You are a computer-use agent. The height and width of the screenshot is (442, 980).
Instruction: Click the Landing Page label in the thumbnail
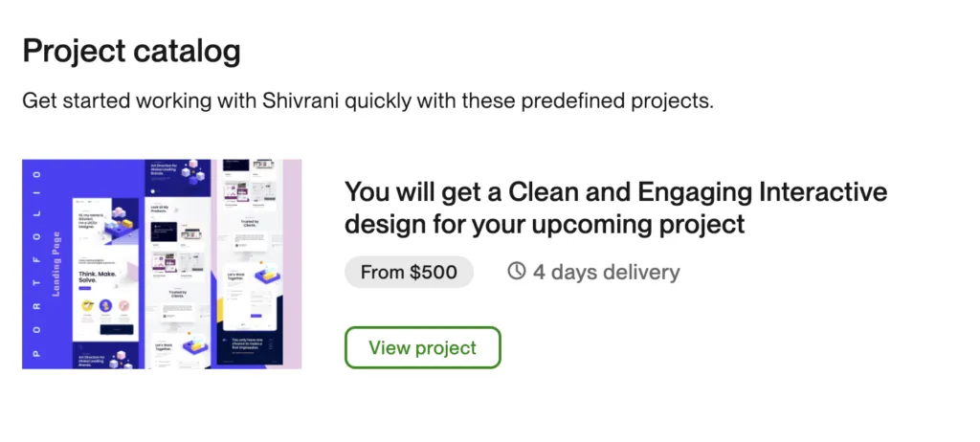(x=56, y=263)
